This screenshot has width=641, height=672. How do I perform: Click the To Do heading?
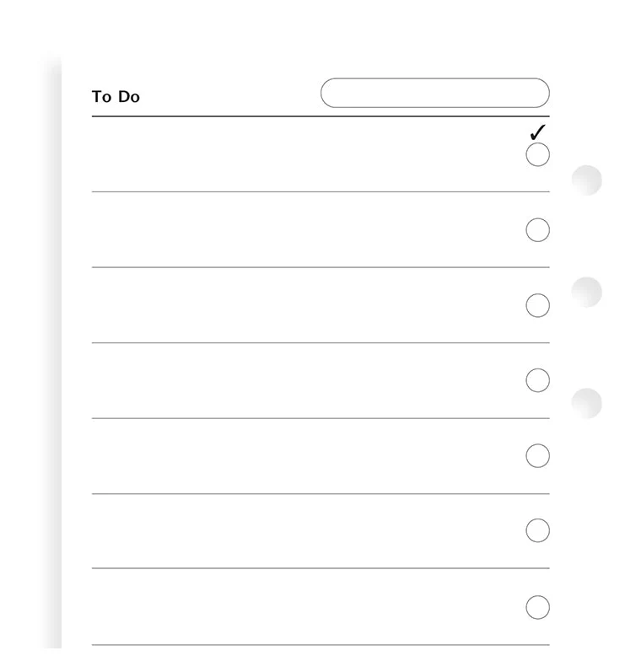click(x=116, y=97)
